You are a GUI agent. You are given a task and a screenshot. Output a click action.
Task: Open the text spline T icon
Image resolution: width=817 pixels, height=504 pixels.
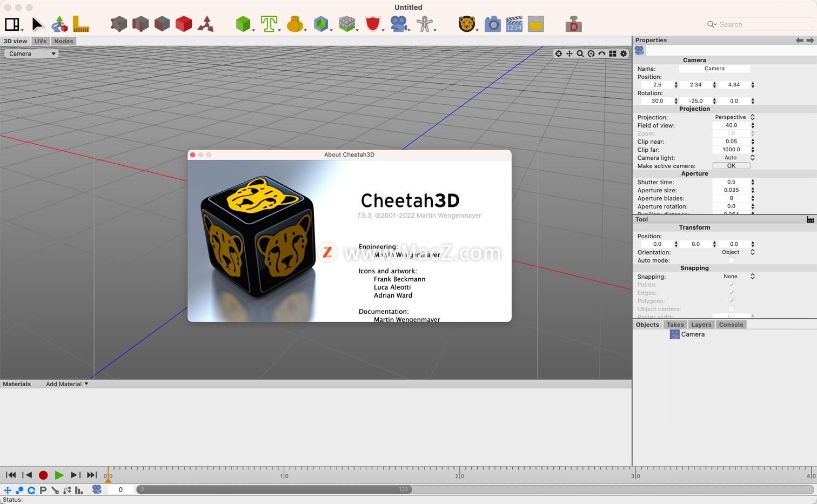[x=269, y=24]
